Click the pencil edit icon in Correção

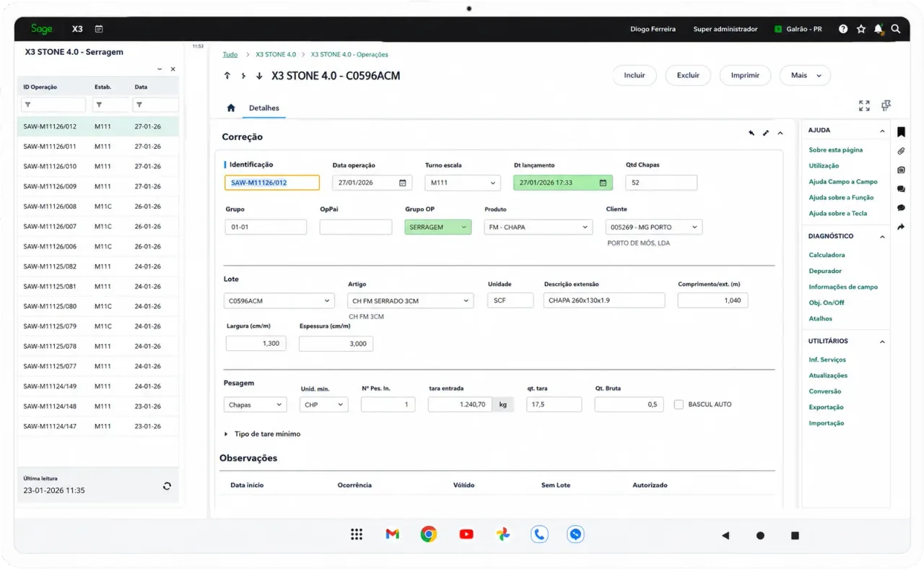(x=766, y=133)
